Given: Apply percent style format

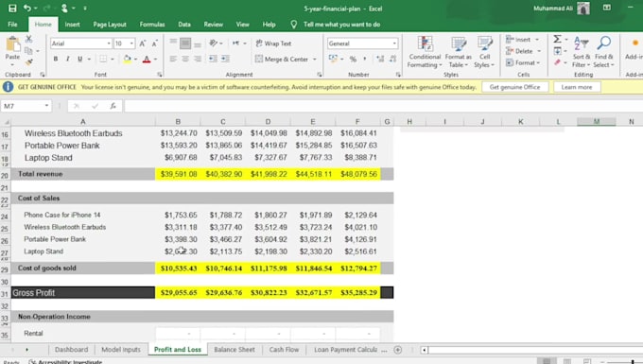Looking at the screenshot, I should coord(353,60).
